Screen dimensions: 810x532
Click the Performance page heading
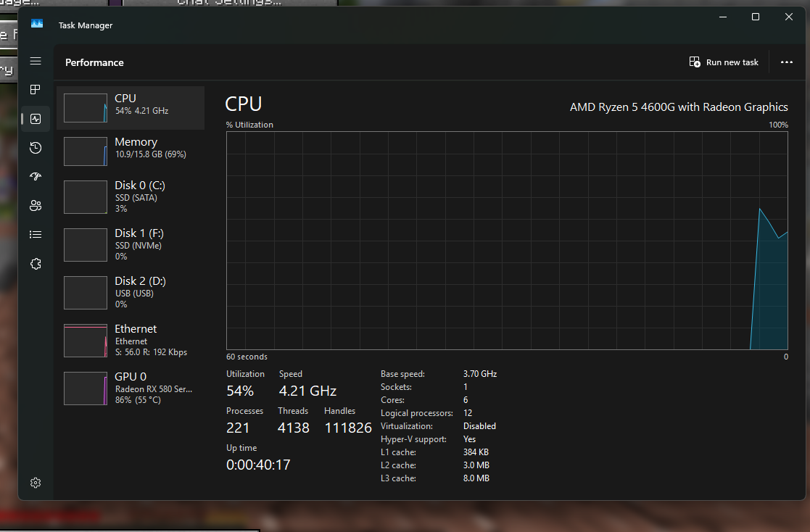coord(94,62)
